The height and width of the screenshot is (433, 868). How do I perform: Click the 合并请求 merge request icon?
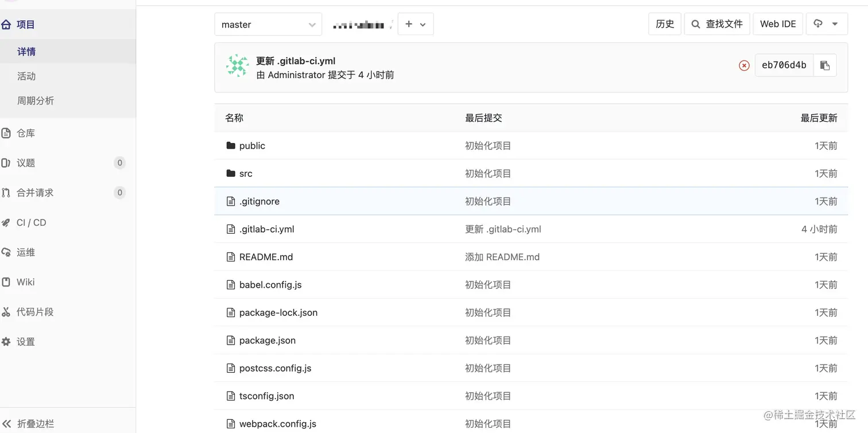point(6,193)
